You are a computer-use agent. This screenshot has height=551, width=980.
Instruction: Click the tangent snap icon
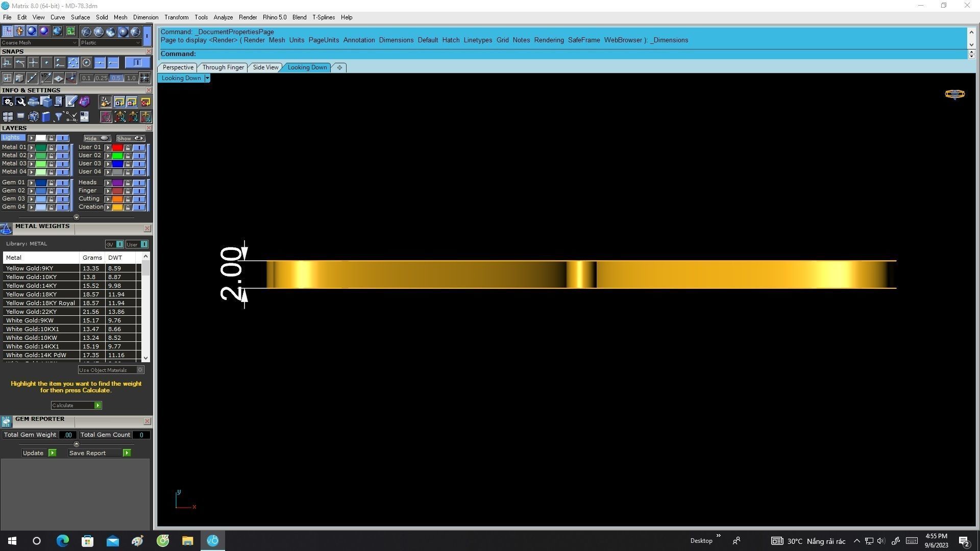click(x=20, y=63)
